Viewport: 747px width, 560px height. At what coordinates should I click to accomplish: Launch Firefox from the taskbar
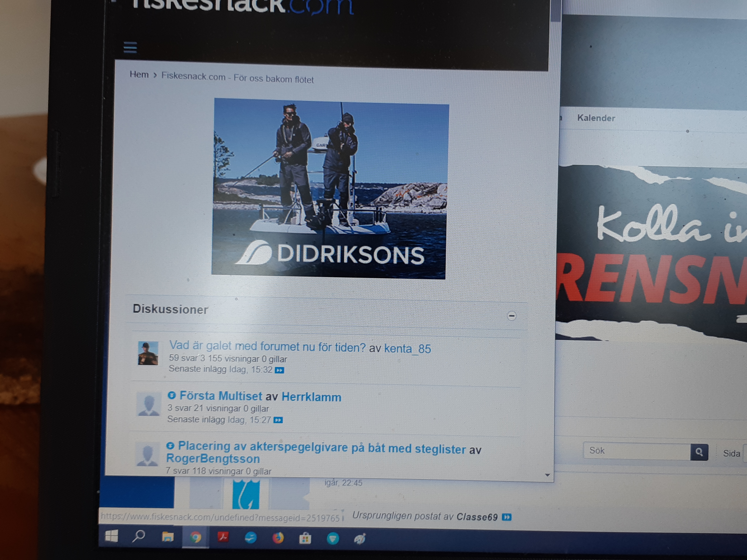[278, 538]
